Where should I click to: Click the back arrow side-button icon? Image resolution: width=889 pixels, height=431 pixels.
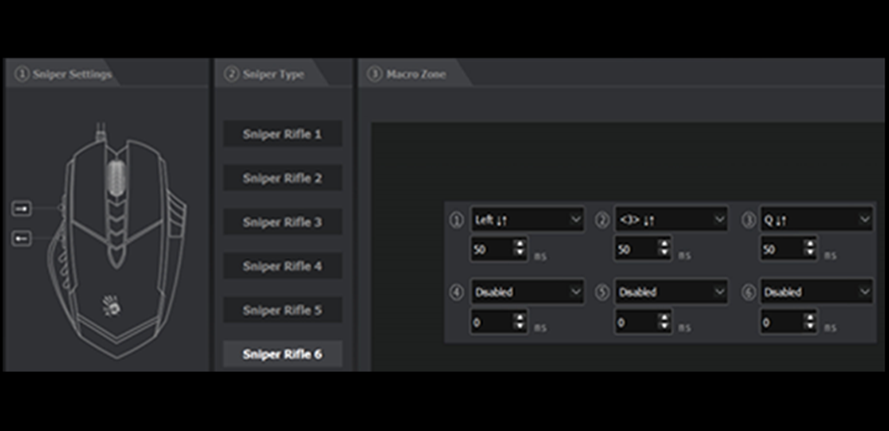click(x=21, y=238)
